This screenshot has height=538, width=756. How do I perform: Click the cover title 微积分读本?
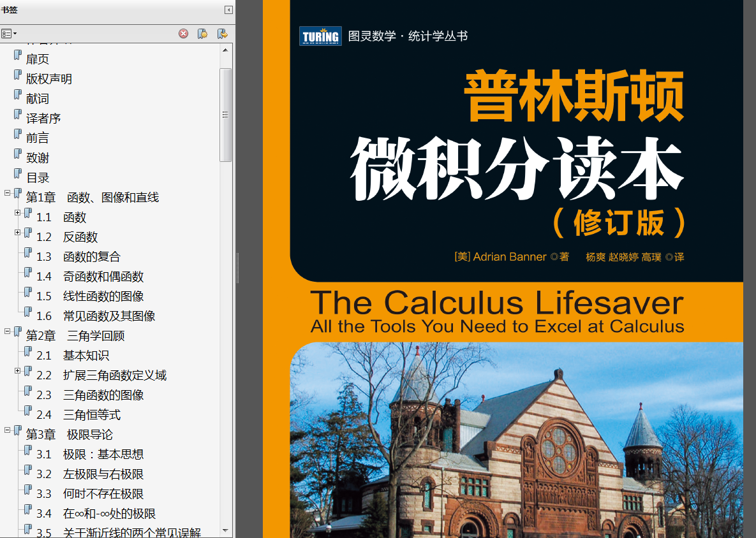click(x=517, y=168)
